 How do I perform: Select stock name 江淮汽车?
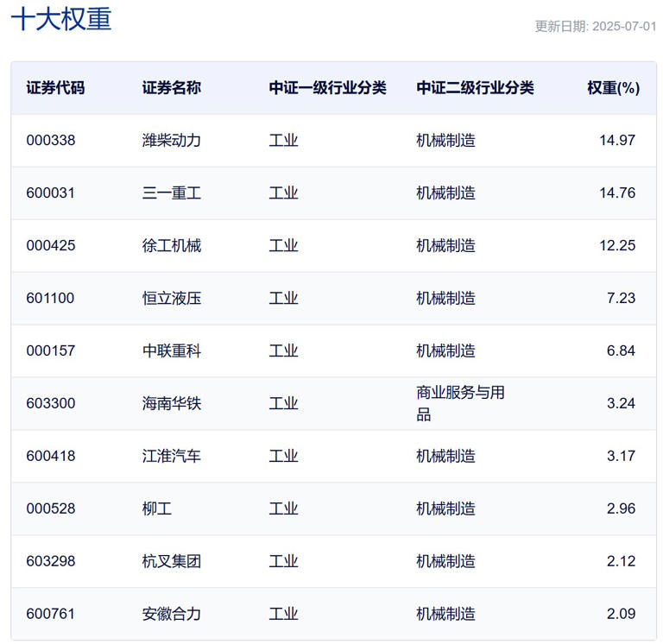[171, 457]
